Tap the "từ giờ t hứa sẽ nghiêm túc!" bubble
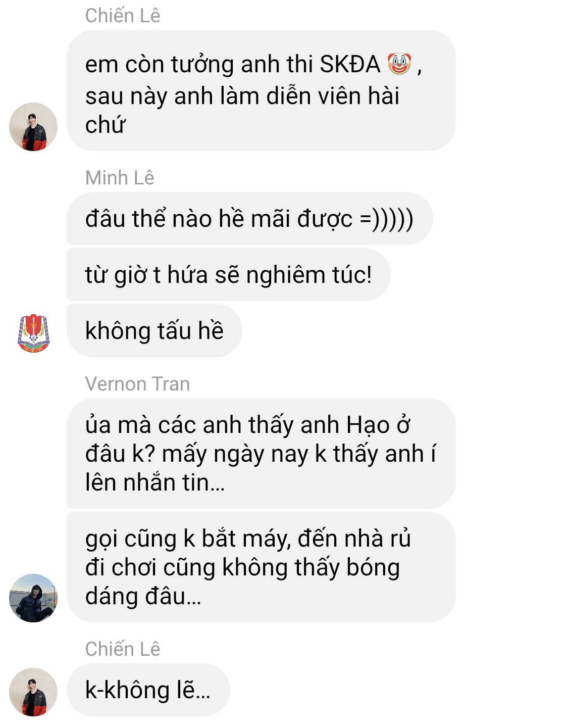 click(x=228, y=275)
